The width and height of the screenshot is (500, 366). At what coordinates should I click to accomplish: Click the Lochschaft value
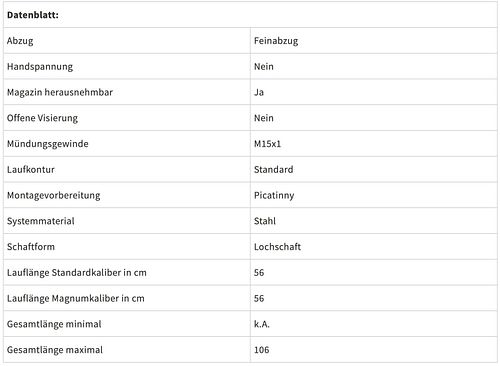tap(277, 247)
